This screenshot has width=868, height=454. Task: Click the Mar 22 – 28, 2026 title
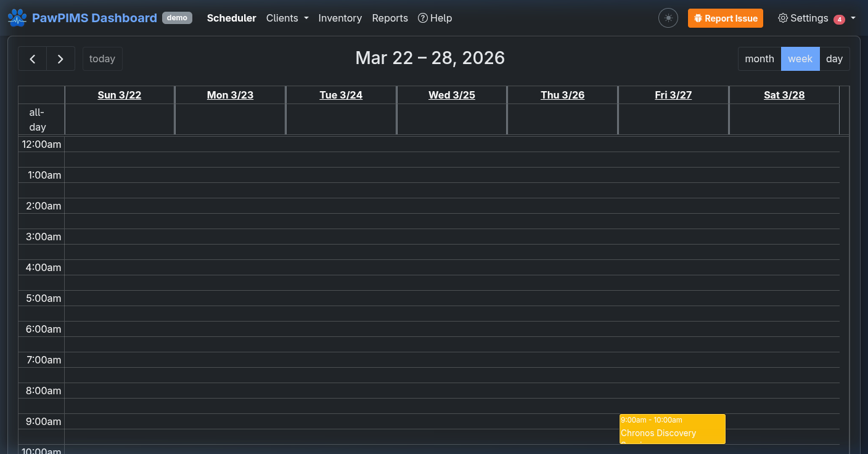(430, 58)
